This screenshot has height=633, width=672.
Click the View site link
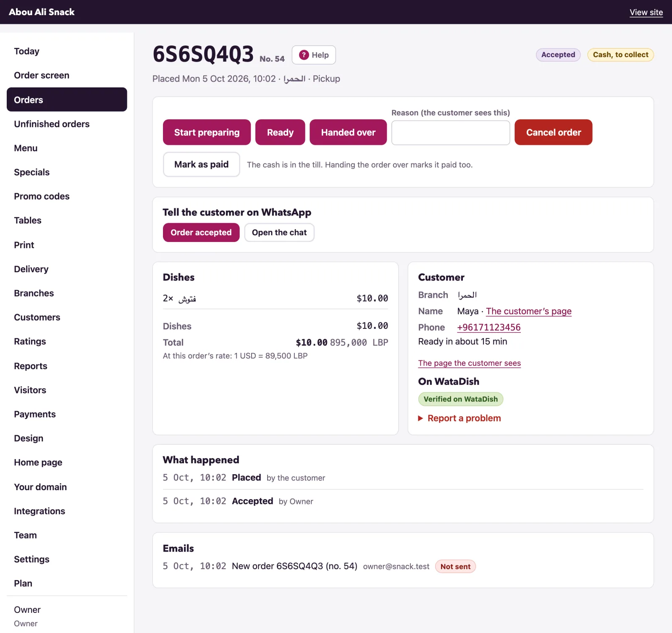(x=646, y=12)
